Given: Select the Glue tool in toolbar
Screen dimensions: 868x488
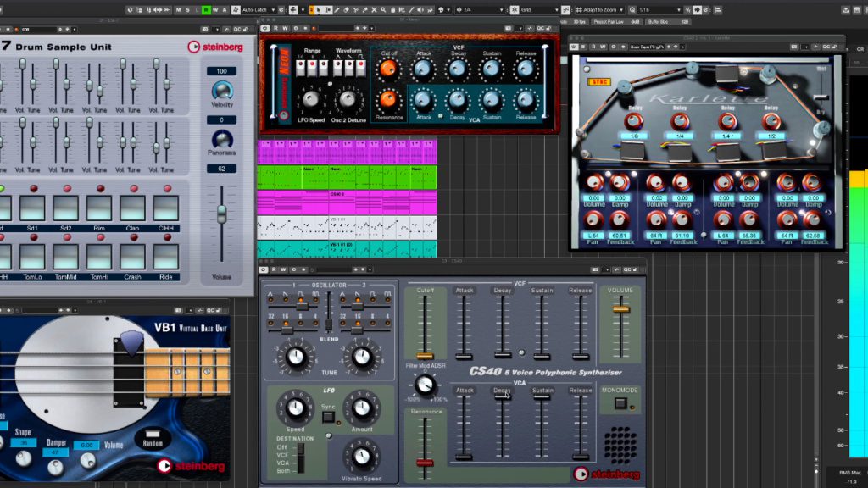Looking at the screenshot, I should click(364, 10).
